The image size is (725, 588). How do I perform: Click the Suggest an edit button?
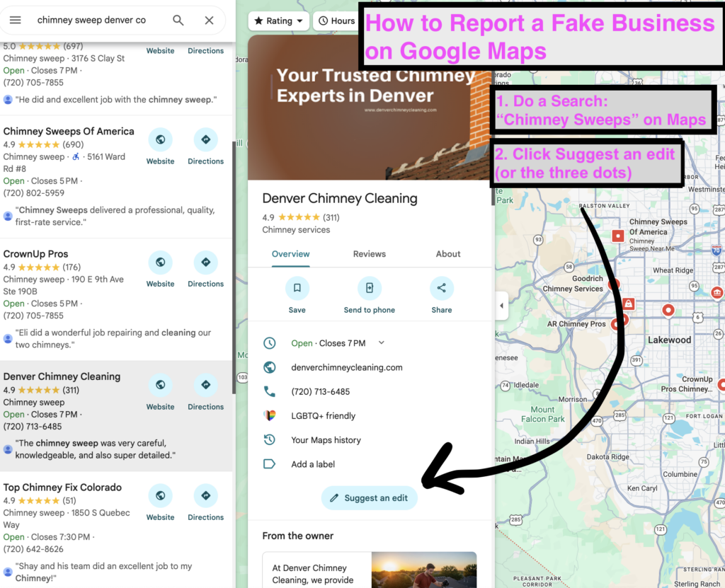pos(369,498)
